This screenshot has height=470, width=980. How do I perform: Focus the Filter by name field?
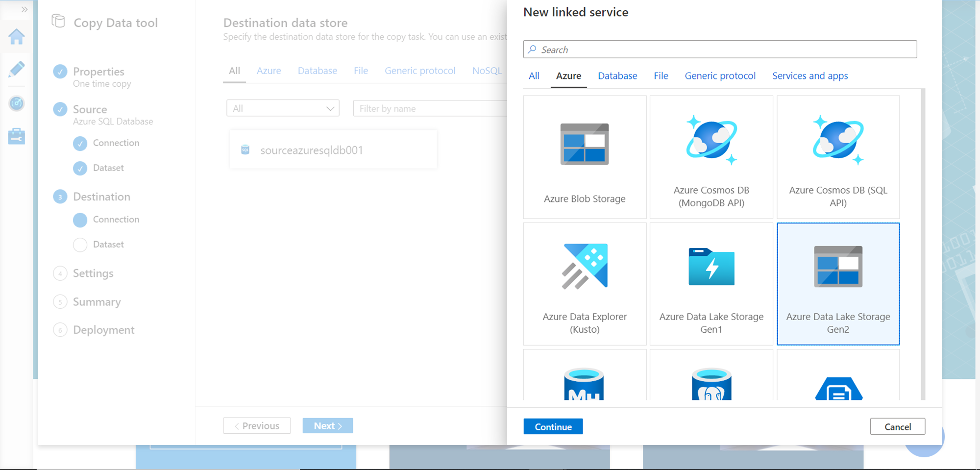coord(430,108)
